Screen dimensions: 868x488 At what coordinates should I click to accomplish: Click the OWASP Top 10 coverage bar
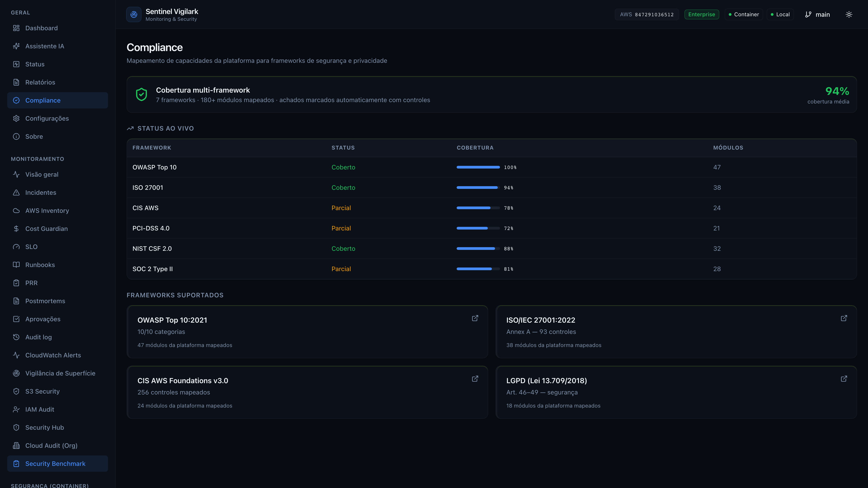tap(478, 167)
